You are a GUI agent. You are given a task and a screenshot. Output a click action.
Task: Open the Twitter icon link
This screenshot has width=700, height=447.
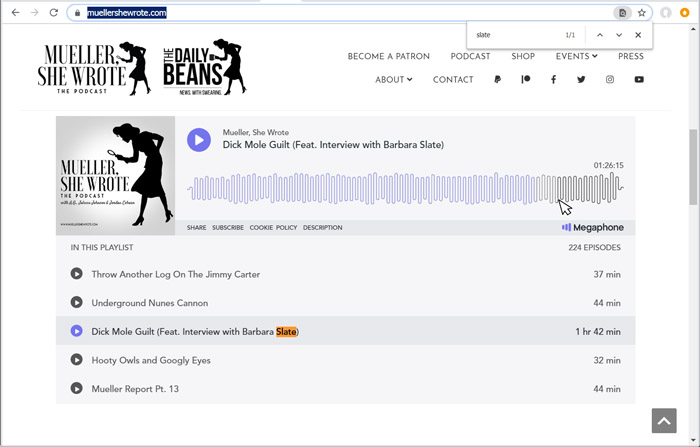[x=581, y=79]
